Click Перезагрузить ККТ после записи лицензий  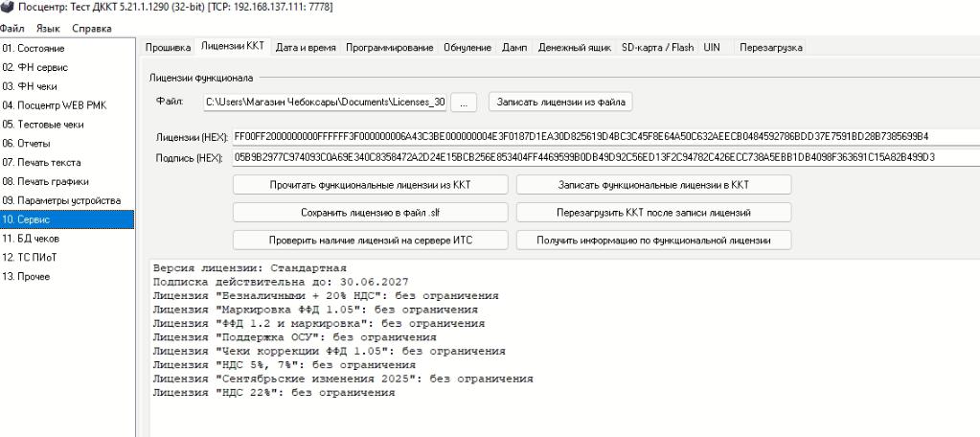click(x=653, y=213)
